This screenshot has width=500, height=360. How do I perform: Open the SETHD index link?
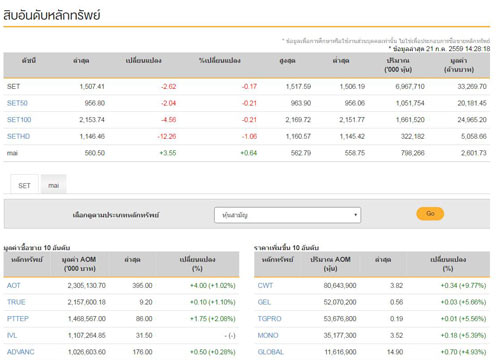19,136
